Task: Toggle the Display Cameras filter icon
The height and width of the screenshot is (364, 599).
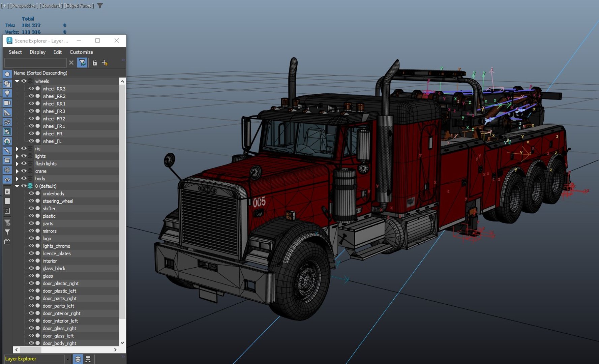Action: [x=7, y=103]
